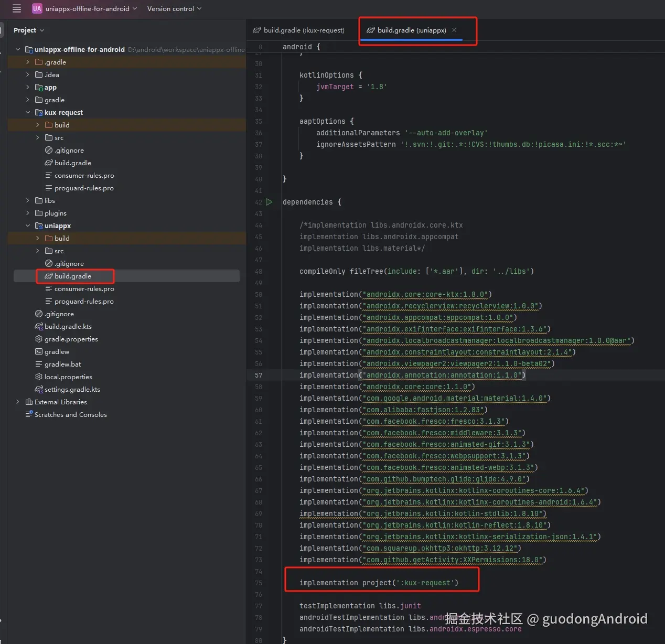The image size is (665, 644).
Task: Click ignoreAssetsPattern line in aaptOptions
Action: click(x=471, y=144)
